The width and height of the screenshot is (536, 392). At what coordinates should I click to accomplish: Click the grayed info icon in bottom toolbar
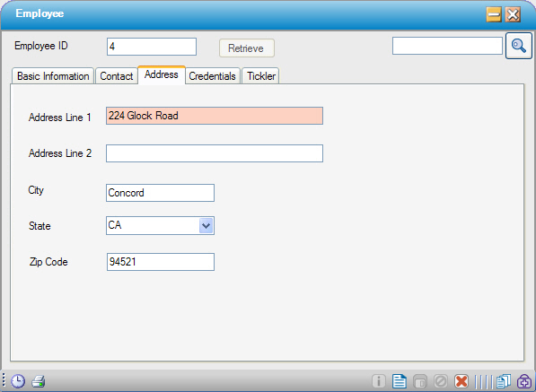379,380
